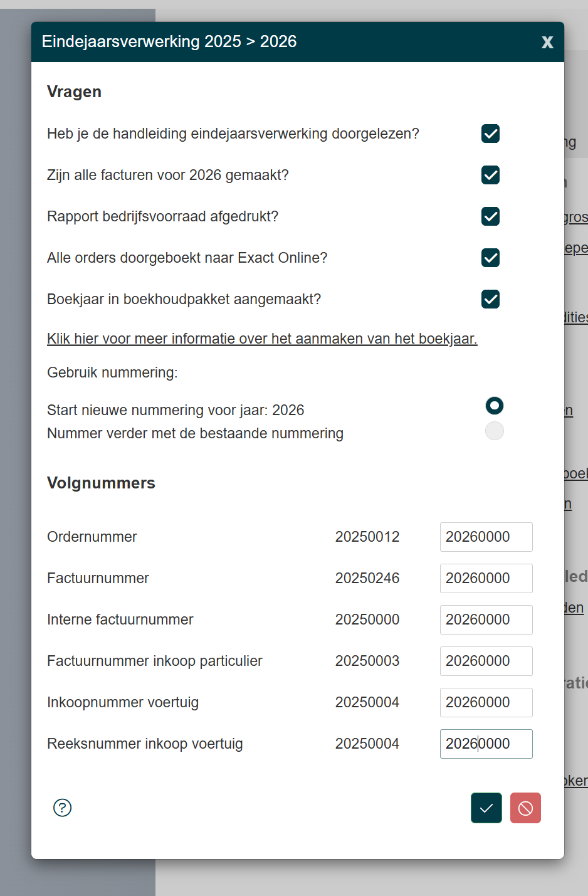Screen dimensions: 588x896
Task: Close the Eindejaarsverwerking dialog with X
Action: pyautogui.click(x=547, y=42)
